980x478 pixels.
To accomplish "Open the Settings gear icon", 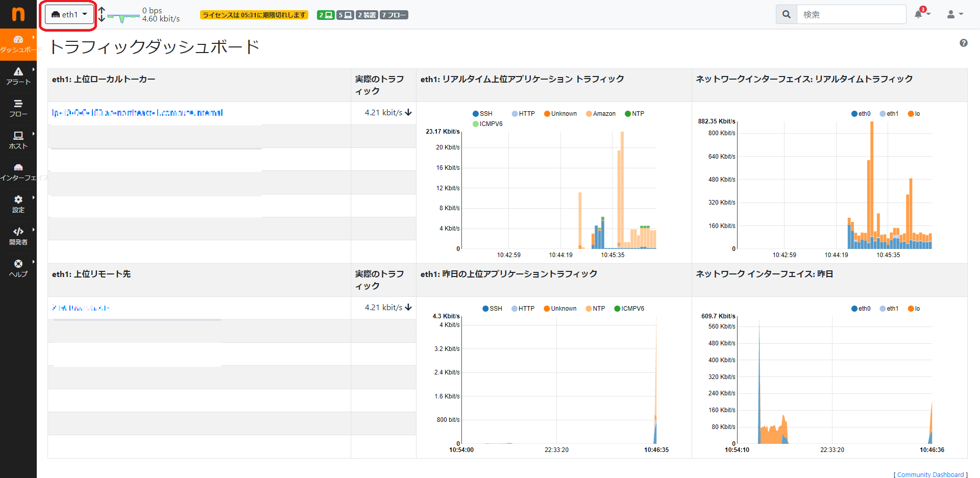I will 18,199.
